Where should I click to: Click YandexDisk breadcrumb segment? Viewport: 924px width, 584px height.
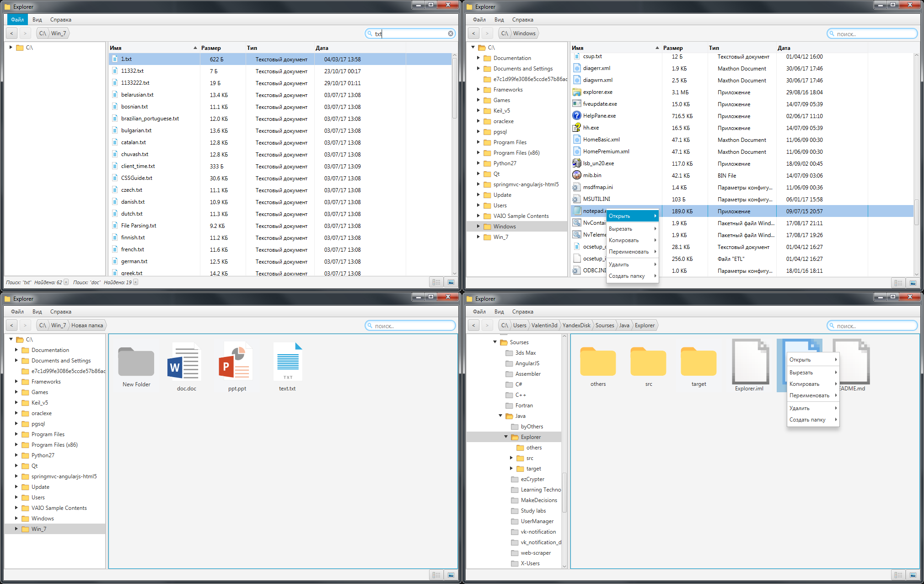coord(576,325)
